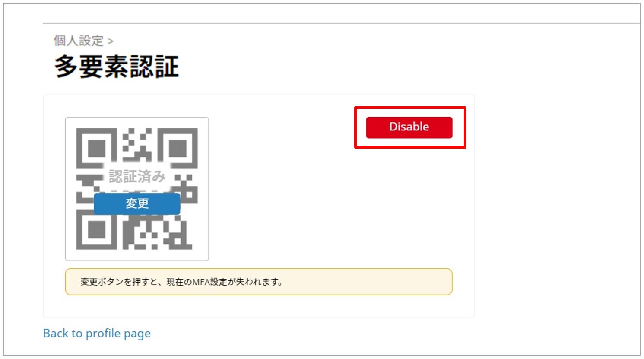Open the Back to profile page link
Screen dimensions: 644x359
click(97, 334)
